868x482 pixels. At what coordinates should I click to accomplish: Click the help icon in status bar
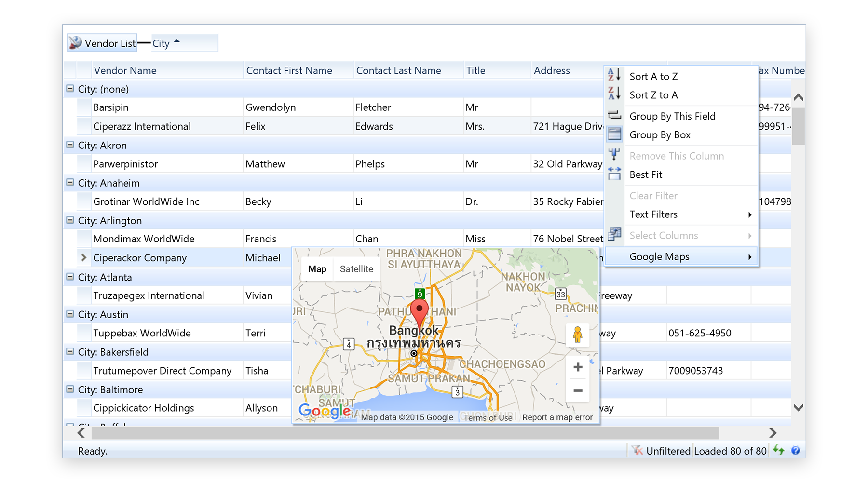click(x=796, y=450)
